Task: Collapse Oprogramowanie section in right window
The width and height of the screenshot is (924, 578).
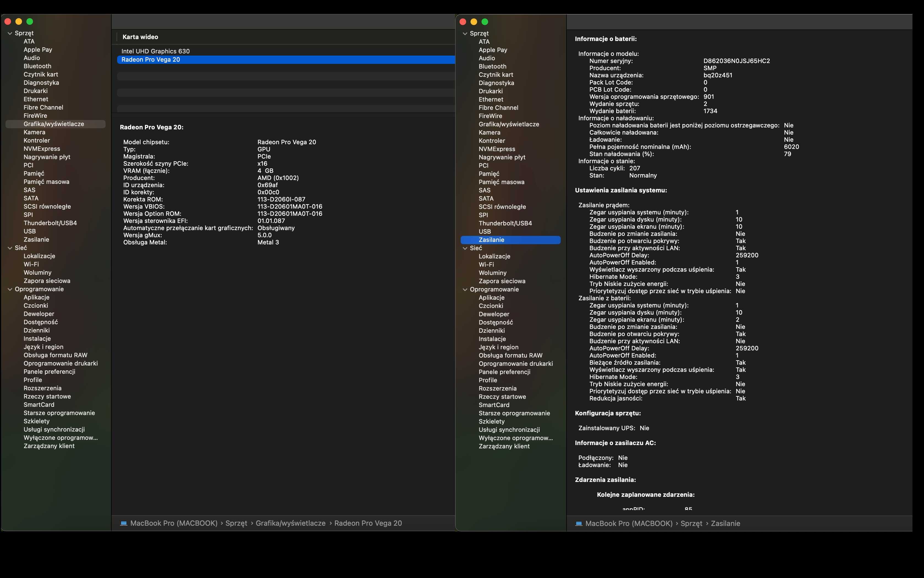Action: coord(465,289)
